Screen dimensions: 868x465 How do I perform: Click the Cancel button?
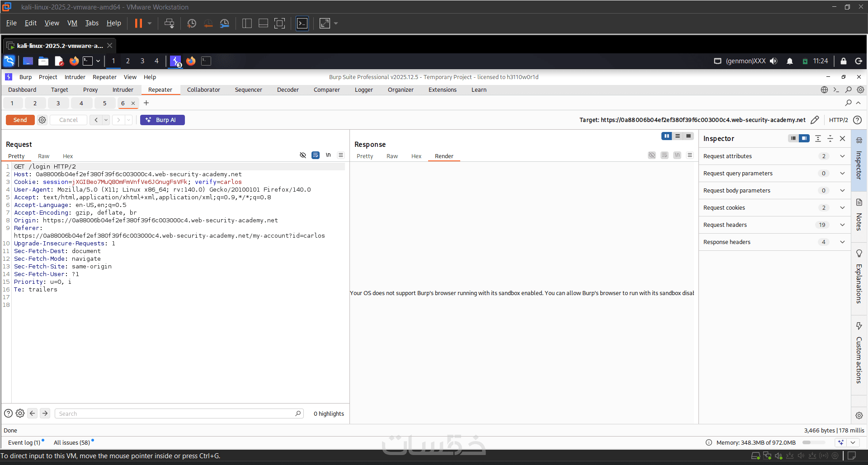click(x=68, y=120)
